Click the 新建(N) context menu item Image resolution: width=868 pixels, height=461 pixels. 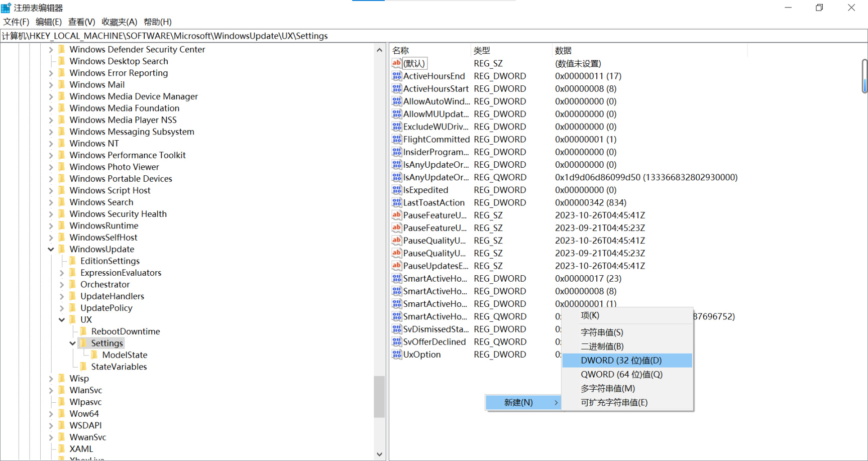[523, 403]
